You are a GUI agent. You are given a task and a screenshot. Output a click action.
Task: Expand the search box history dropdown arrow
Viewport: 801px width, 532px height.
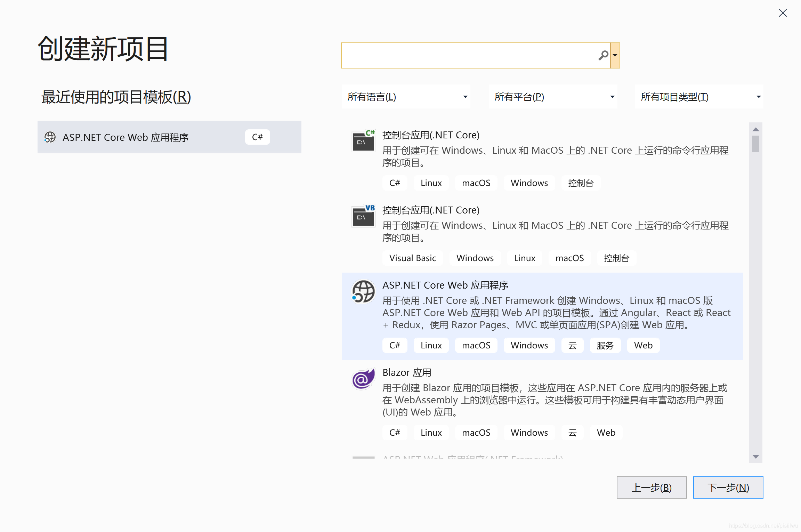pyautogui.click(x=615, y=55)
